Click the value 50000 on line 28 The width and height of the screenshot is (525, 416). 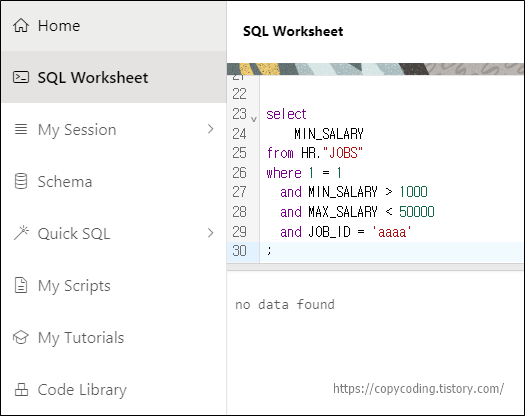point(417,212)
